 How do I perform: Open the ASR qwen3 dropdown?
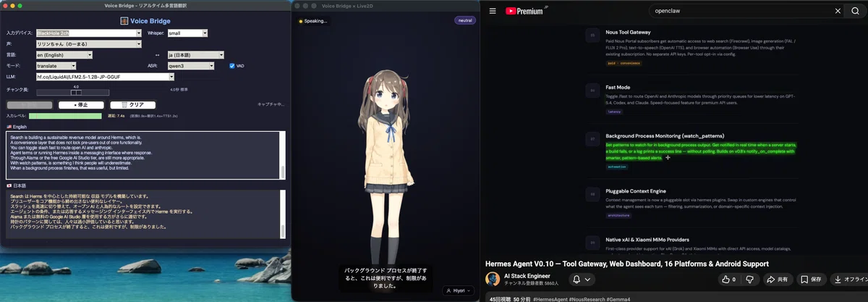pos(190,66)
